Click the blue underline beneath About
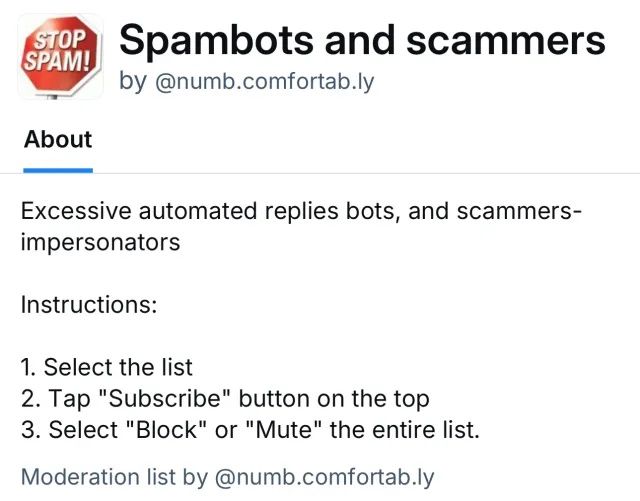The image size is (640, 501). 58,170
